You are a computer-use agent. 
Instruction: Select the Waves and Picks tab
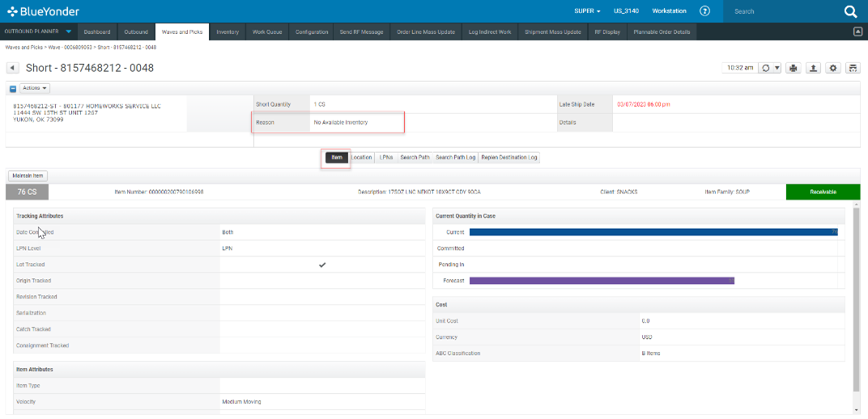click(182, 32)
